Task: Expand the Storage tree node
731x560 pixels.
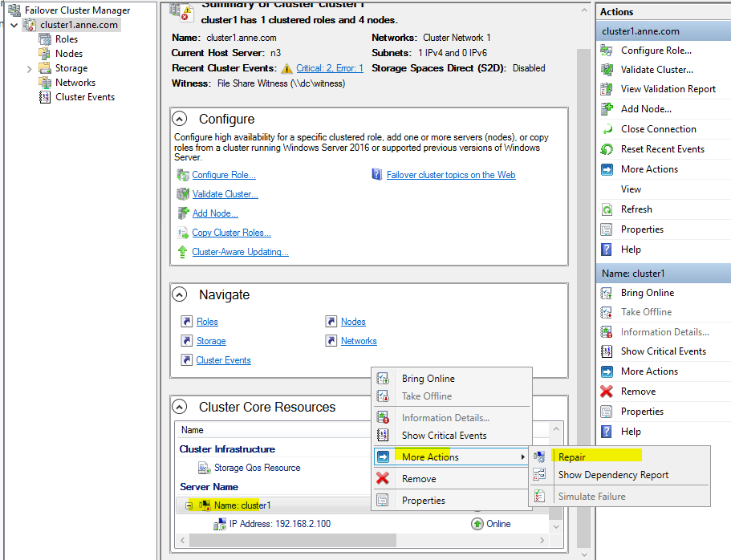Action: [x=30, y=69]
